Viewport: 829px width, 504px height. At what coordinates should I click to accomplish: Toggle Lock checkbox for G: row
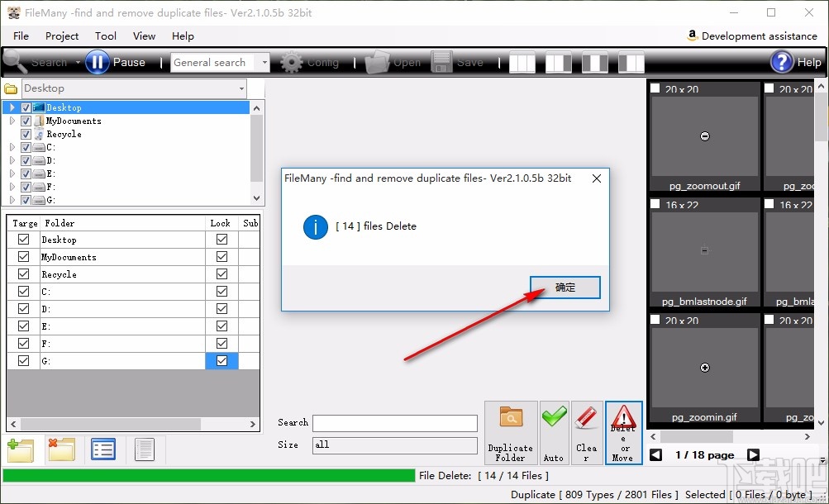pyautogui.click(x=222, y=361)
